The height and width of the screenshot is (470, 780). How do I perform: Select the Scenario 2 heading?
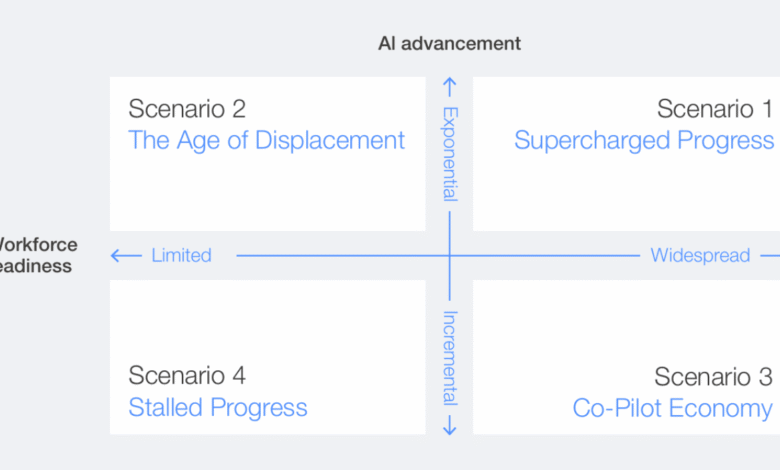tap(187, 108)
